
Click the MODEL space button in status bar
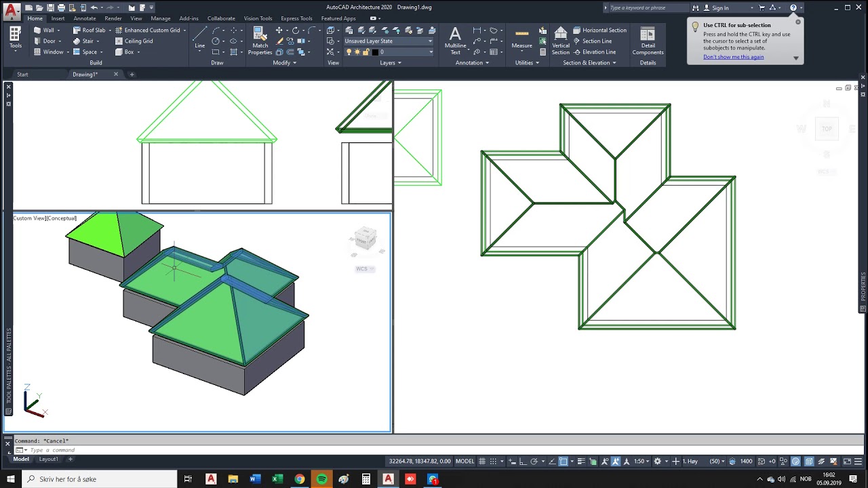click(465, 462)
